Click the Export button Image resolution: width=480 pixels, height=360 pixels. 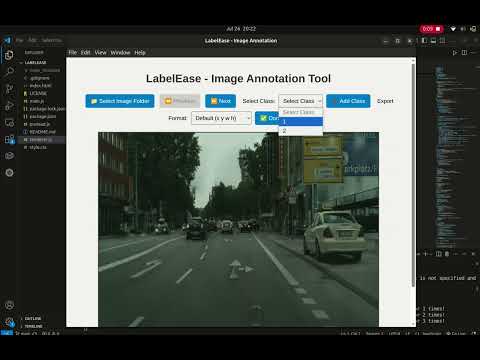coord(385,101)
